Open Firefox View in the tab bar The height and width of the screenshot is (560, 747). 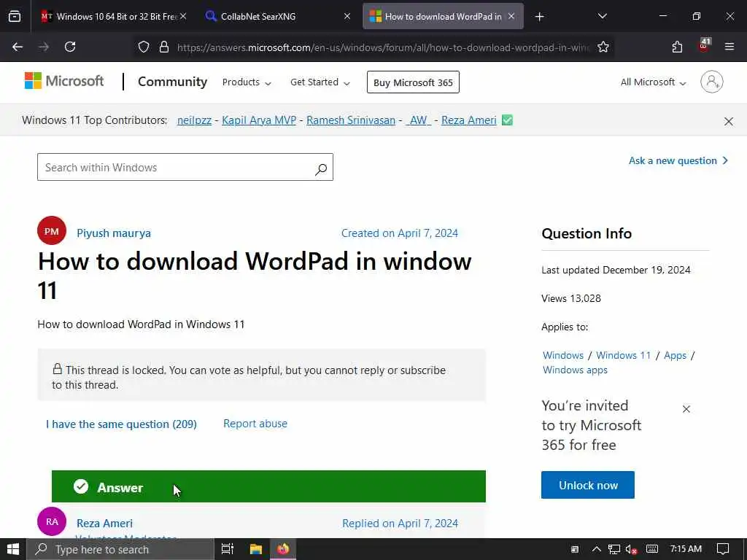15,16
